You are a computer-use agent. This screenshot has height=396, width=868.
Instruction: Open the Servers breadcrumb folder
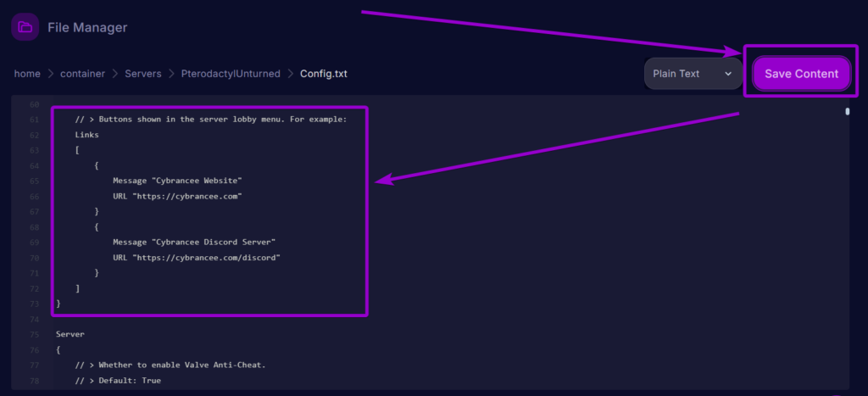coord(142,74)
